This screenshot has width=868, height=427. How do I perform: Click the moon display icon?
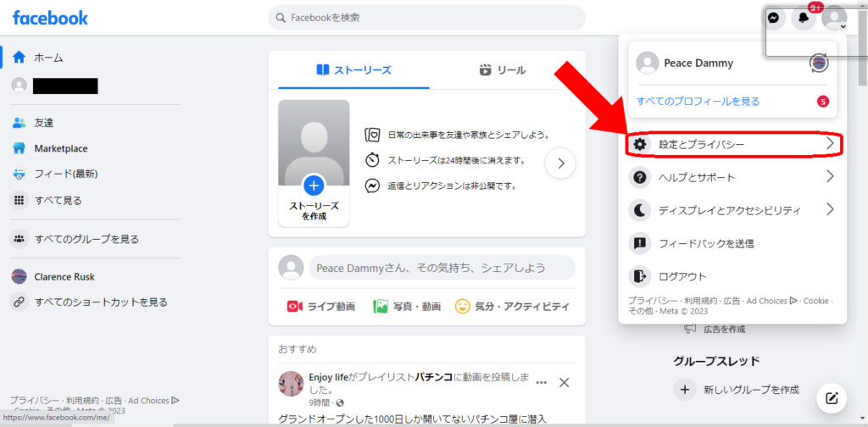[x=640, y=210]
